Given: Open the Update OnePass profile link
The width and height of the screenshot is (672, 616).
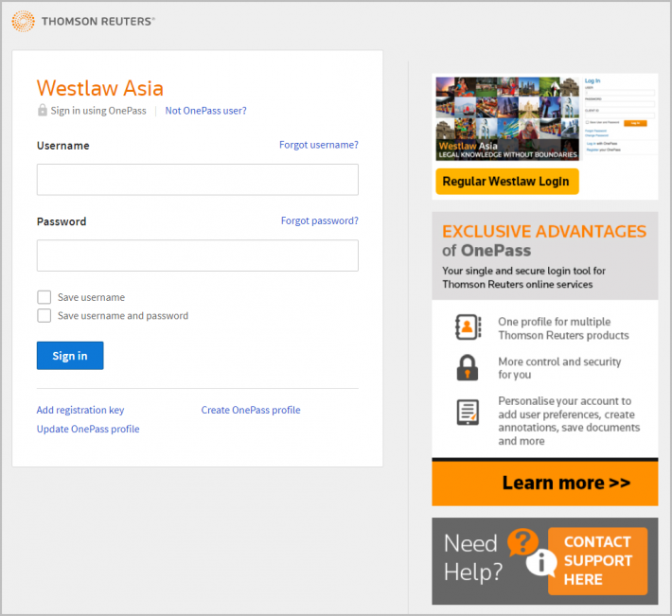Looking at the screenshot, I should [x=88, y=429].
